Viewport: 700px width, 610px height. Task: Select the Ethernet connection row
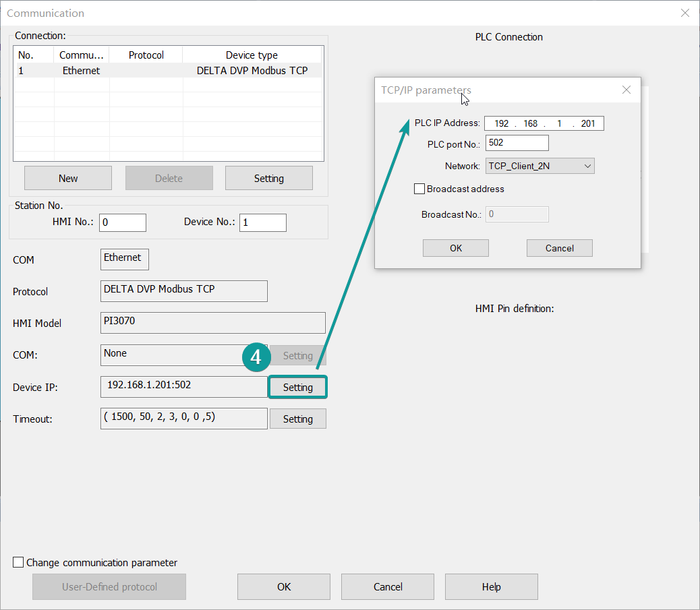pos(167,70)
